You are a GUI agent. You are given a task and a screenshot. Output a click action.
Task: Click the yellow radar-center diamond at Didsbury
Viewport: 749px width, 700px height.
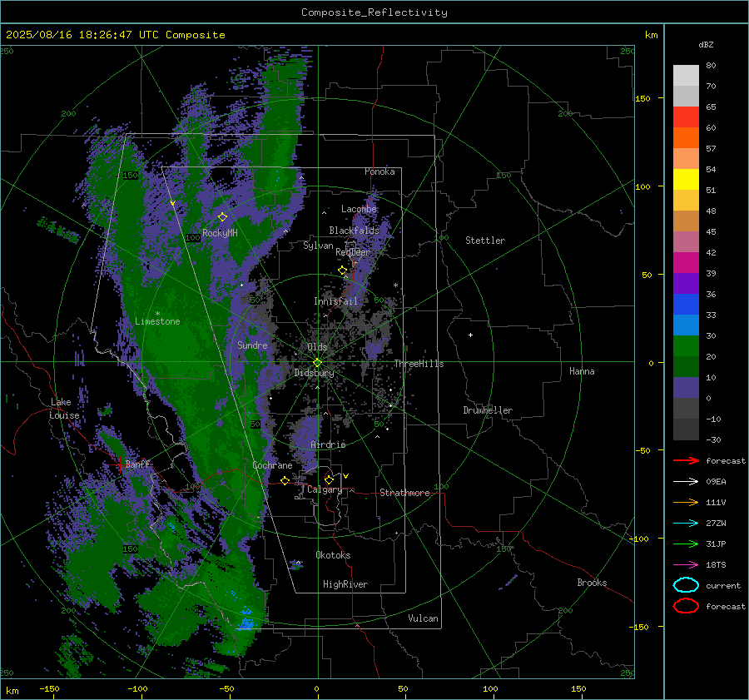click(x=317, y=363)
